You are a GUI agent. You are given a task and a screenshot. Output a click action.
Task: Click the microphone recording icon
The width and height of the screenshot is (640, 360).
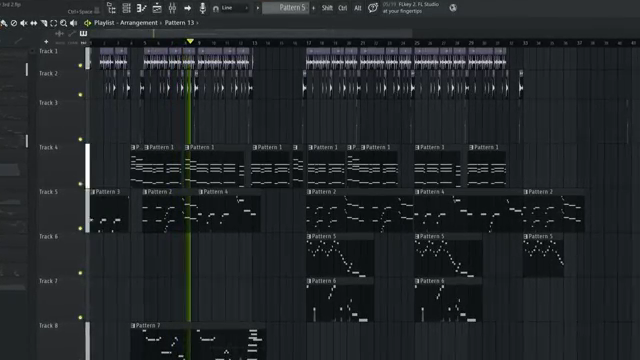[x=202, y=8]
